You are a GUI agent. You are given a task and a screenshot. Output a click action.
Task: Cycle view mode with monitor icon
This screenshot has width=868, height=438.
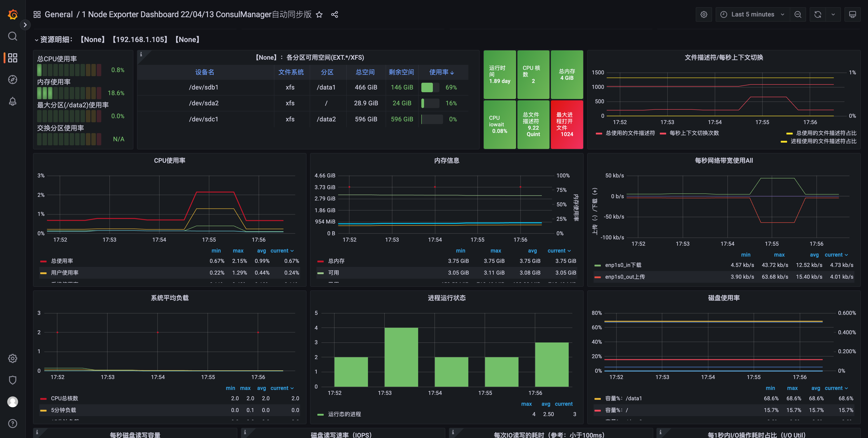[x=852, y=14]
